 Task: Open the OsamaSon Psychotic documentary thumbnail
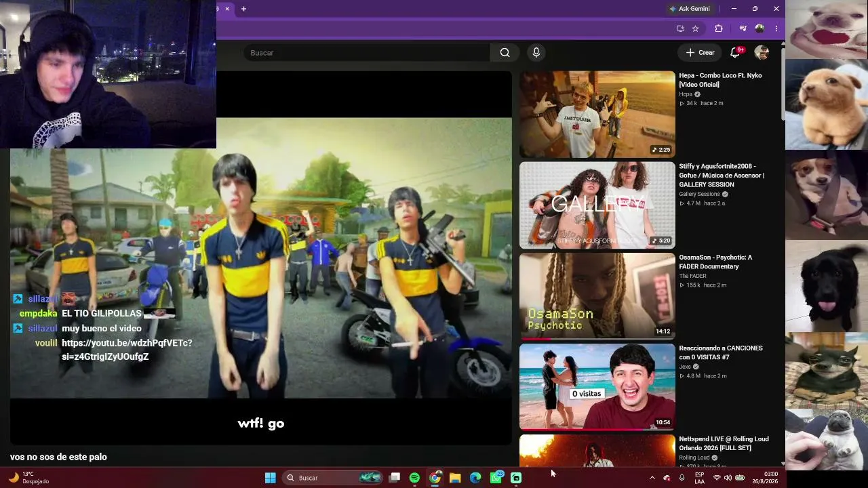tap(597, 296)
